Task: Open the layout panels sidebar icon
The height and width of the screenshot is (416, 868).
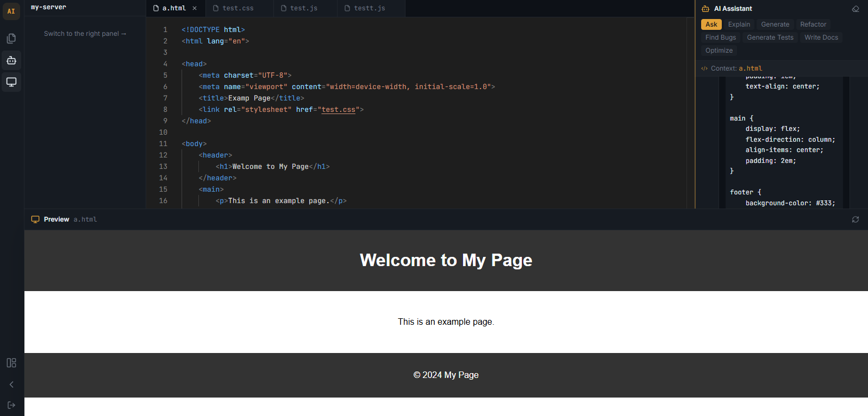Action: [11, 363]
